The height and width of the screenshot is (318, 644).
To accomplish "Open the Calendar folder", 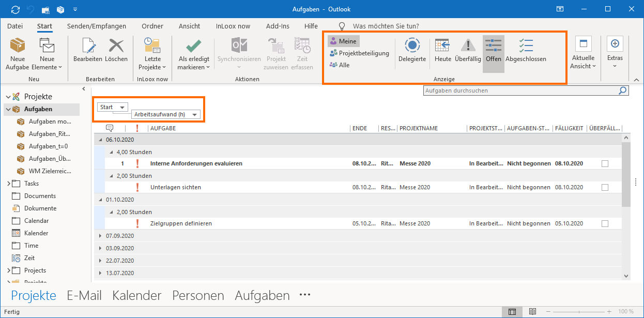I will point(36,221).
